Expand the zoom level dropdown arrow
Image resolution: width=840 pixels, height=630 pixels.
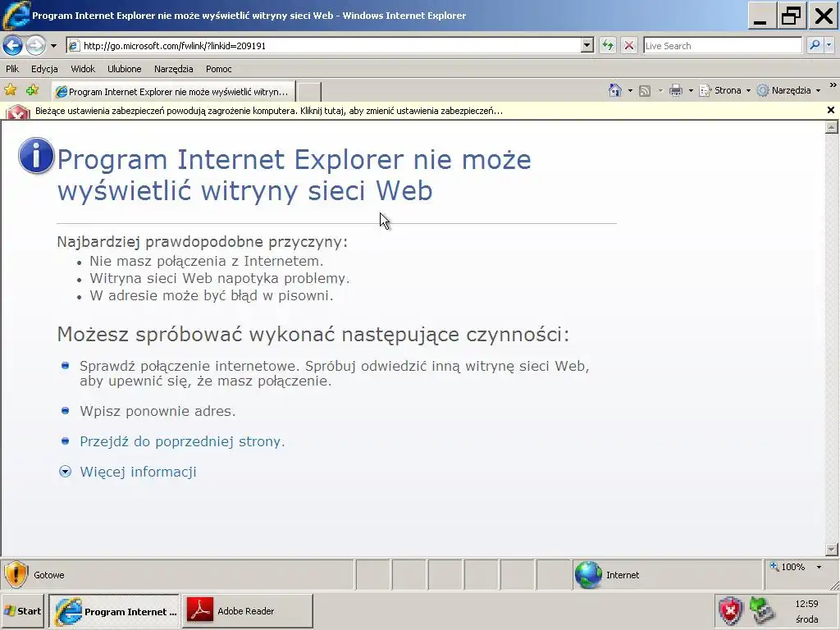819,567
